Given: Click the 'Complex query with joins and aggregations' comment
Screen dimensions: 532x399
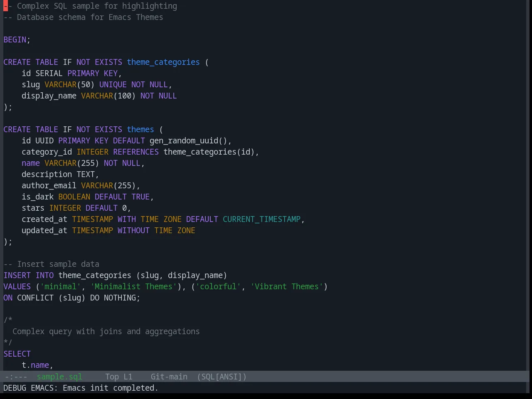Looking at the screenshot, I should tap(106, 331).
